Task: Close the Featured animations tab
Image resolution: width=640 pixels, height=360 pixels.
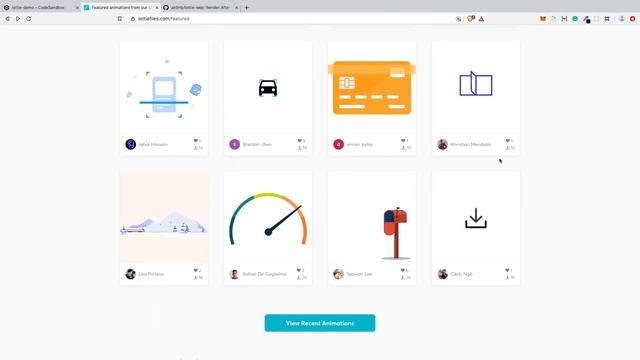Action: (157, 8)
